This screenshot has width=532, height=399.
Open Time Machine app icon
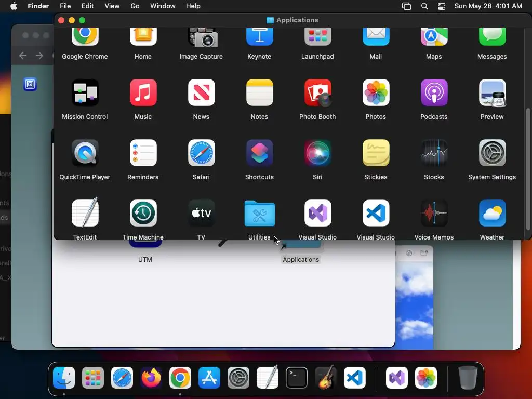[x=143, y=213]
